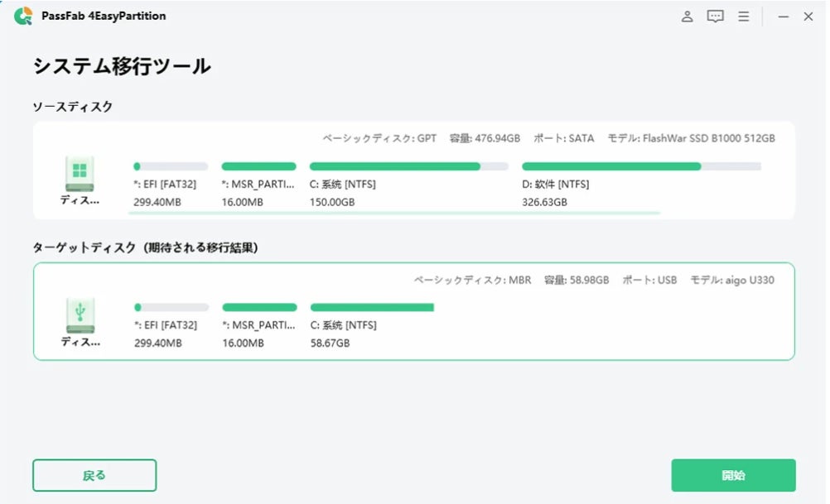Click source EFI FAT32 partition bar
830x504 pixels.
(x=171, y=166)
